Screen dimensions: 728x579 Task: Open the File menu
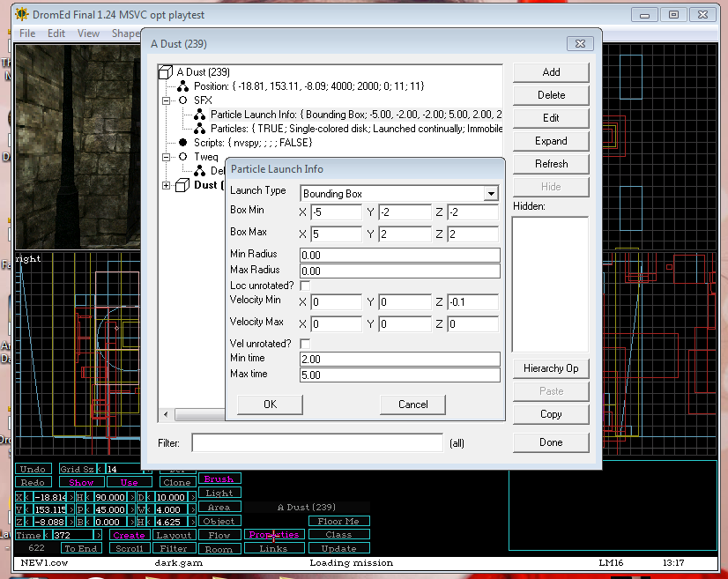[x=27, y=33]
